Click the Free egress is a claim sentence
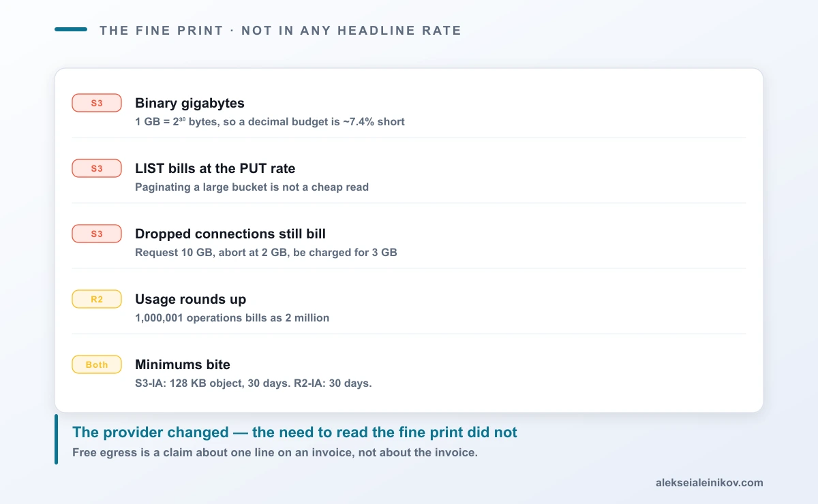This screenshot has height=504, width=818. [275, 452]
